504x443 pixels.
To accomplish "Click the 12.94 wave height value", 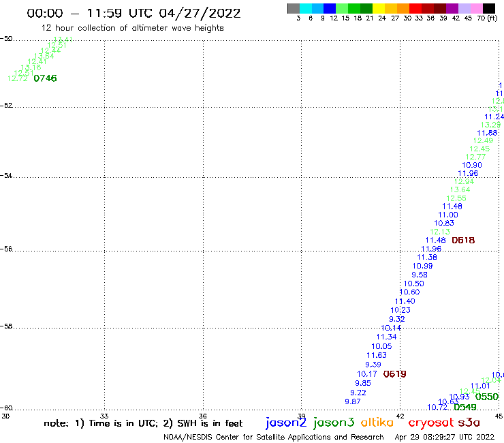I will pos(464,181).
